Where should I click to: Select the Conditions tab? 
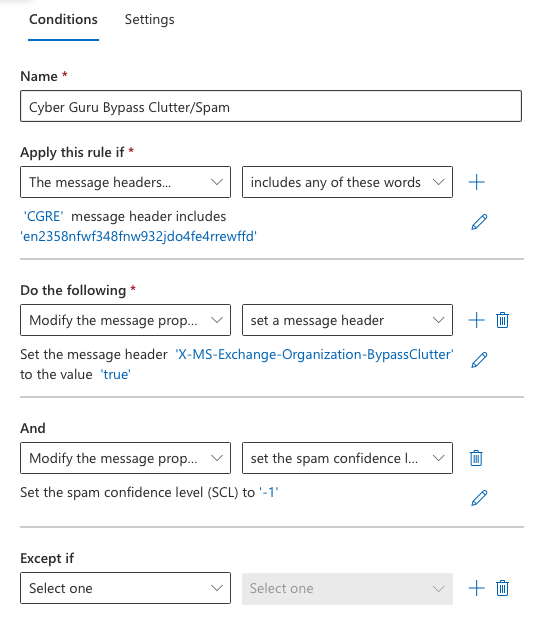click(x=63, y=20)
